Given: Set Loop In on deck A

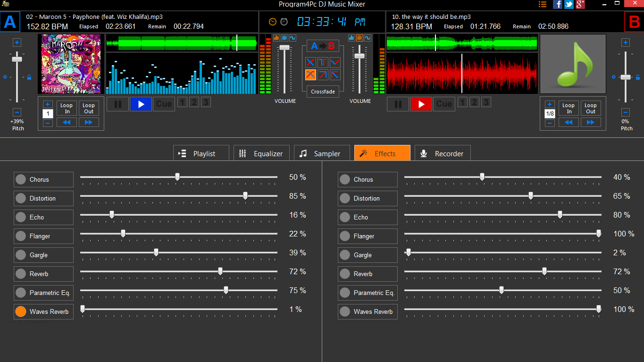Looking at the screenshot, I should (x=67, y=109).
